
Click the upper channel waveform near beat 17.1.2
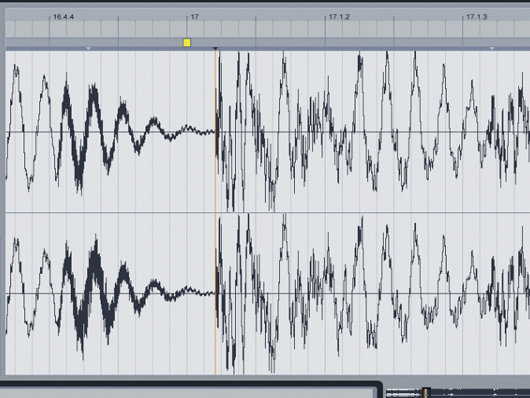pos(326,132)
